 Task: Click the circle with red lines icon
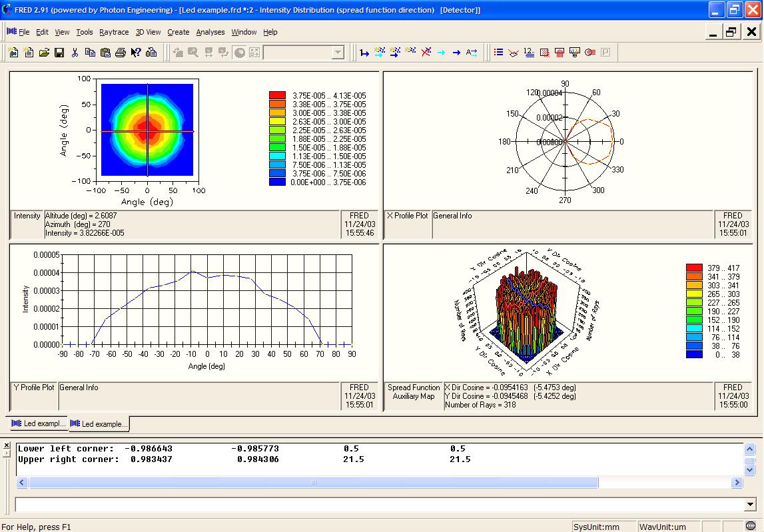click(x=590, y=52)
